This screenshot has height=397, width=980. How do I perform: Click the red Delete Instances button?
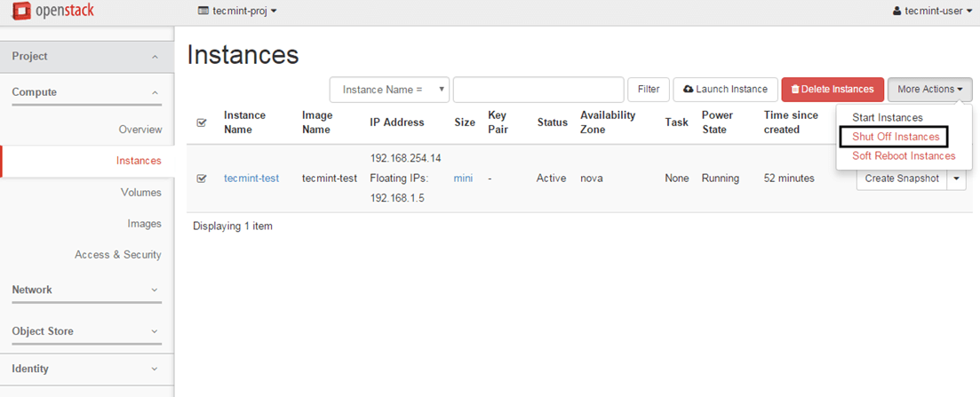click(833, 90)
